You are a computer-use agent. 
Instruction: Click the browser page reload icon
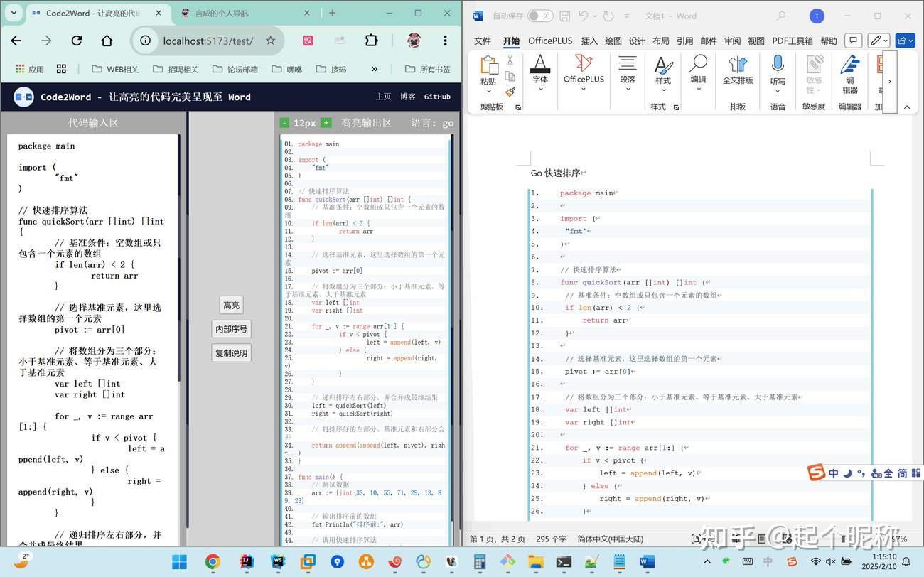point(77,41)
